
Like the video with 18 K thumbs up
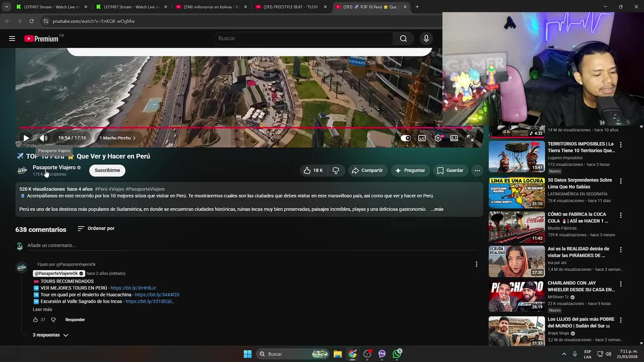[312, 170]
